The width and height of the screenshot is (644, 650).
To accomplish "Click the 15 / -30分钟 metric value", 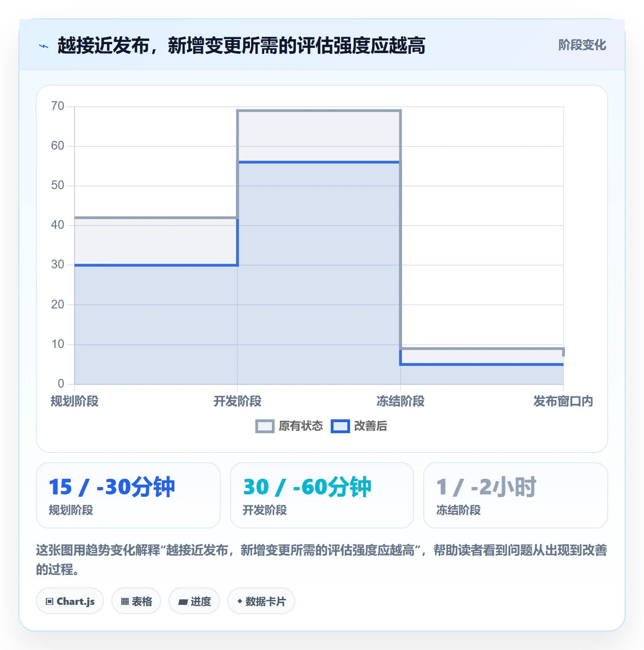I will 112,487.
